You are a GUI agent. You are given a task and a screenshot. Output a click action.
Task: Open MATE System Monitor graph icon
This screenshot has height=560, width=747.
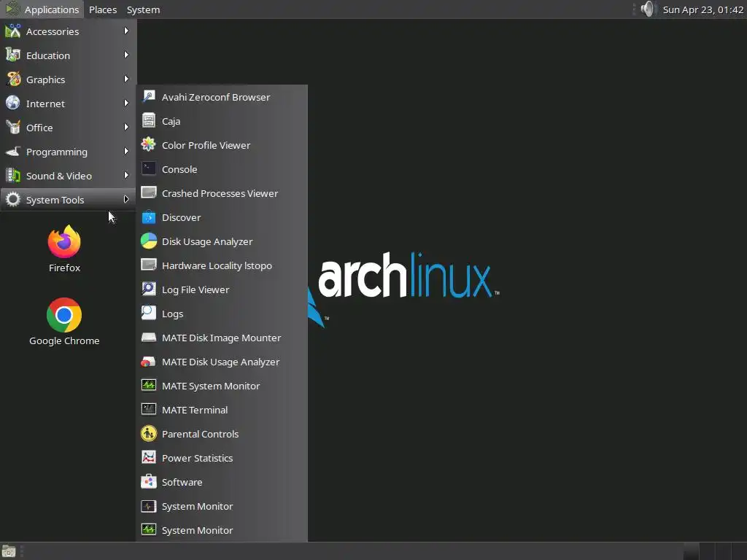[149, 386]
